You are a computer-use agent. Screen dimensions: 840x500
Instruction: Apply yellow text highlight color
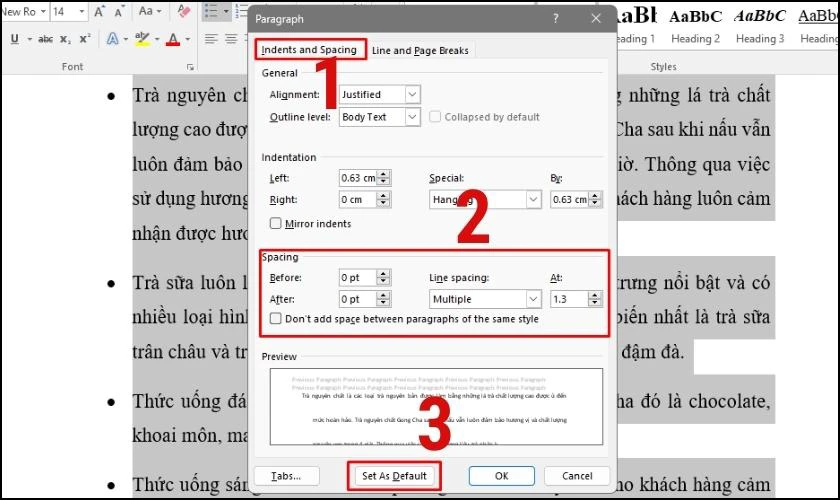(x=142, y=39)
